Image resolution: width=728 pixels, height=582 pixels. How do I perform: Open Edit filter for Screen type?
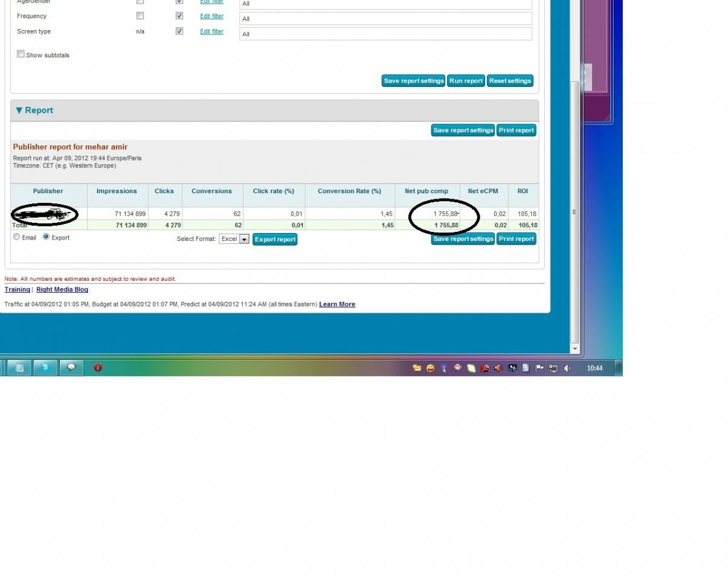tap(211, 31)
